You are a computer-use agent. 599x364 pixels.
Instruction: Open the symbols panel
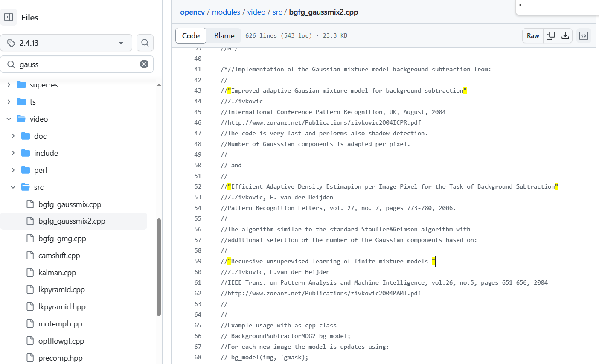tap(584, 36)
